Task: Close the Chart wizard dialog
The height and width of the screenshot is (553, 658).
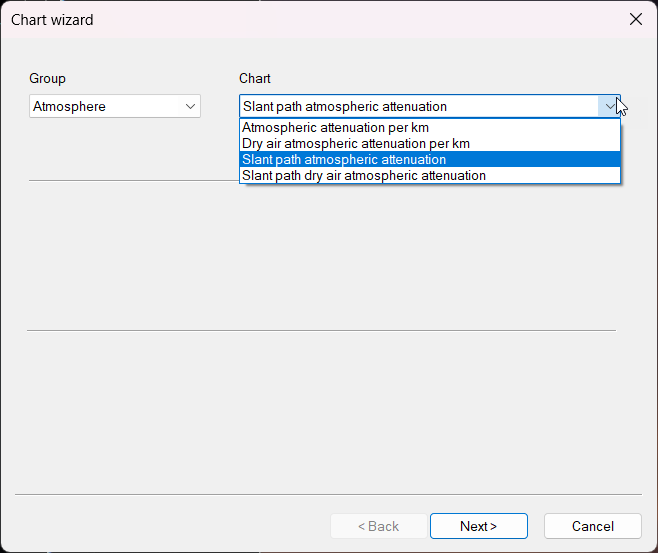Action: 635,19
